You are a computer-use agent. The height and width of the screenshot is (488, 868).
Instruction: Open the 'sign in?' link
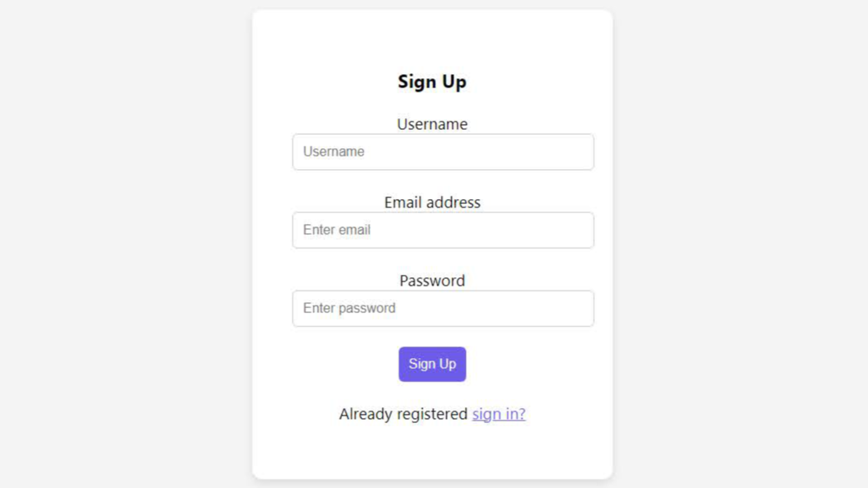498,414
